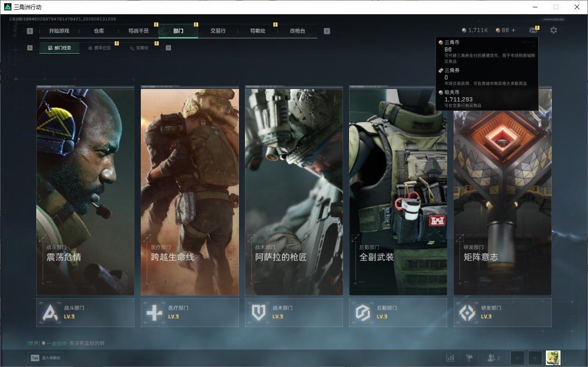Screen dimensions: 588x367
Task: Open the player avatar portrait
Action: tap(553, 358)
